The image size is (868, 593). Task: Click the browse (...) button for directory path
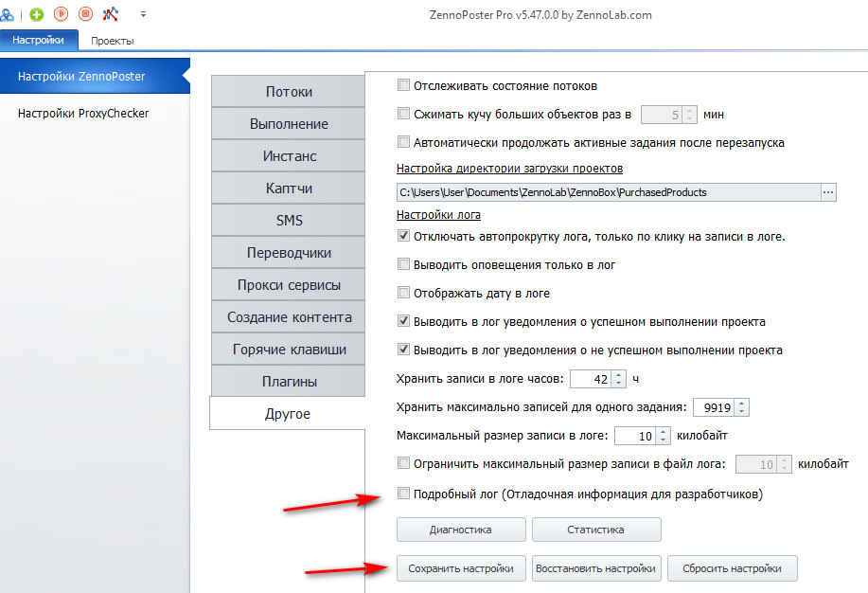tap(828, 192)
